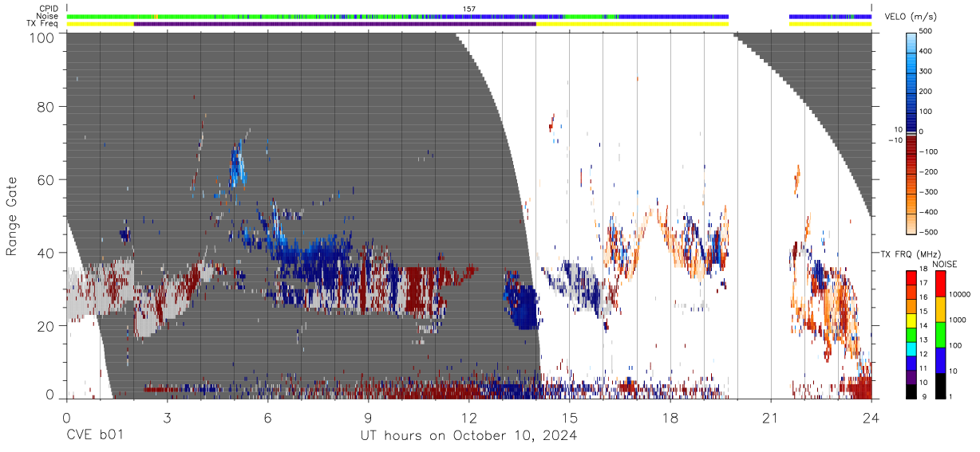This screenshot has height=452, width=980.
Task: Click UT hour tick label 24
Action: (x=871, y=419)
